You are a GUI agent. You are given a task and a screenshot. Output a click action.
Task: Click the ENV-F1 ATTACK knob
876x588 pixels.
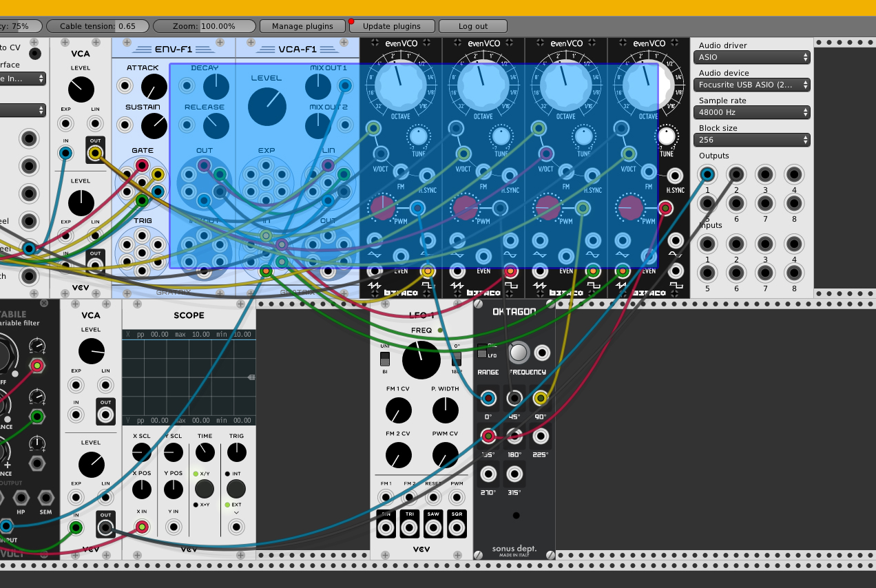(154, 87)
